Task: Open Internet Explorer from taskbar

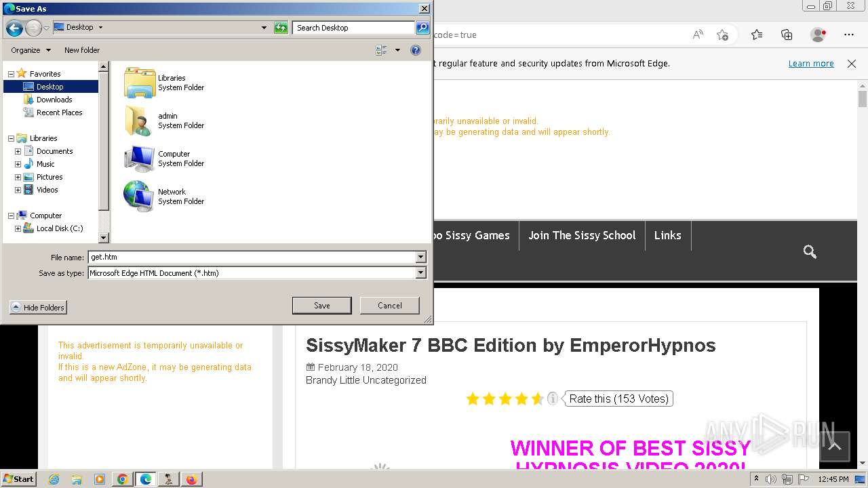Action: 54,479
